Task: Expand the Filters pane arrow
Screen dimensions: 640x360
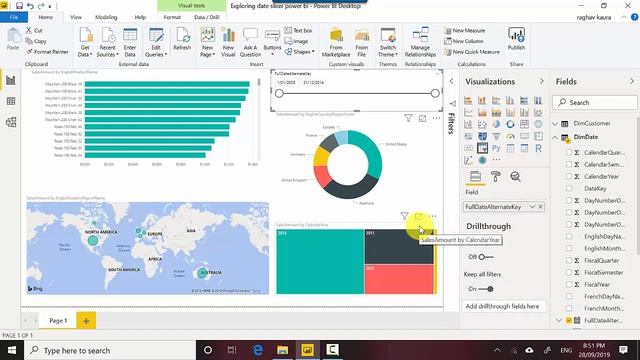Action: (x=451, y=81)
